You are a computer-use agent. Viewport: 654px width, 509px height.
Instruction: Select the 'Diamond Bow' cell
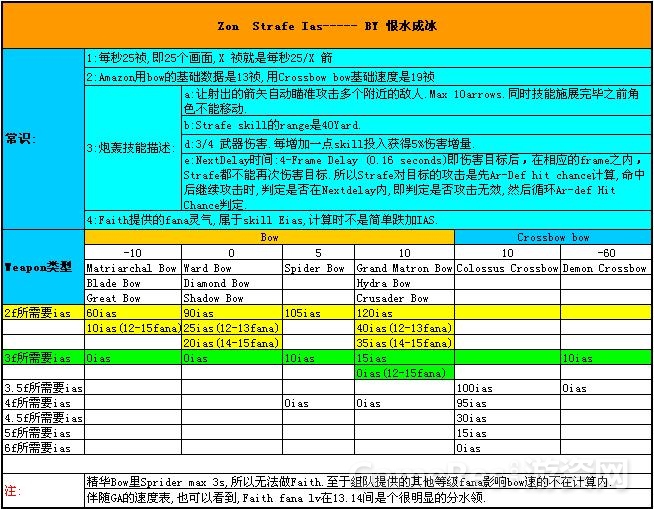point(231,283)
